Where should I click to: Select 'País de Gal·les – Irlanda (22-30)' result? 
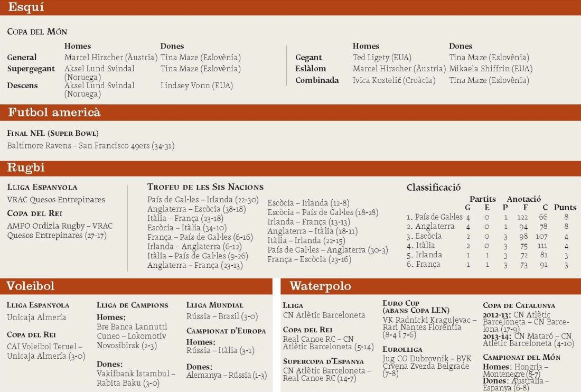click(x=203, y=200)
